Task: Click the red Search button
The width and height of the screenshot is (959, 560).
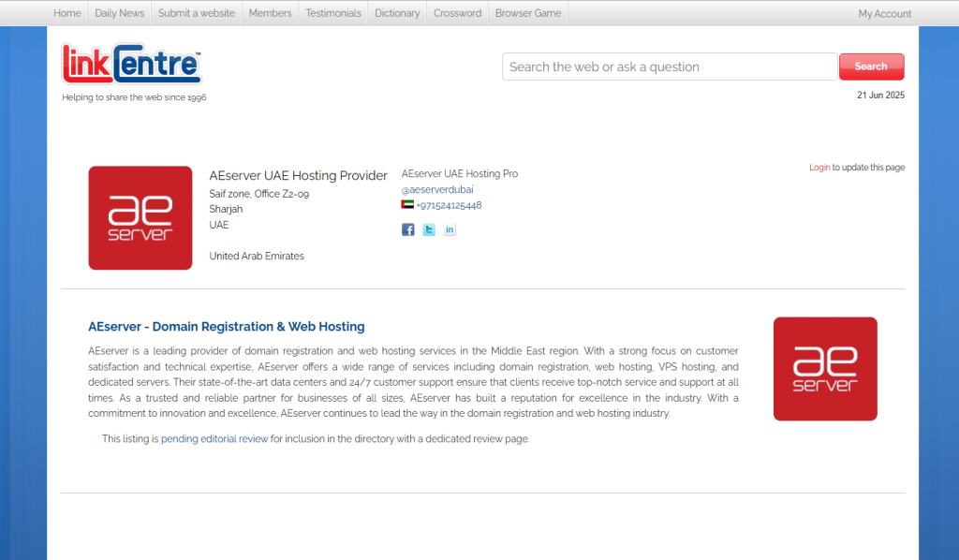Action: click(x=872, y=66)
